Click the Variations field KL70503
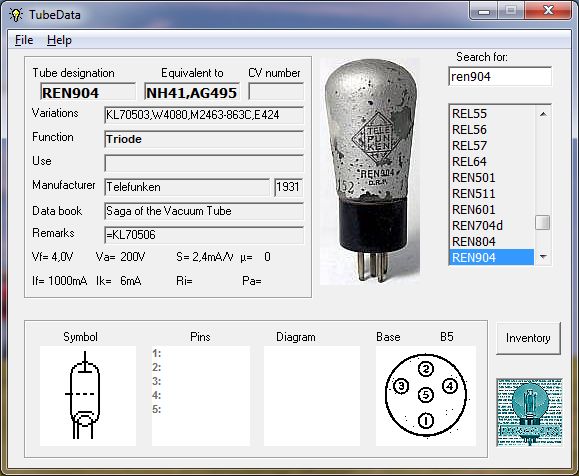The width and height of the screenshot is (579, 476). (204, 115)
